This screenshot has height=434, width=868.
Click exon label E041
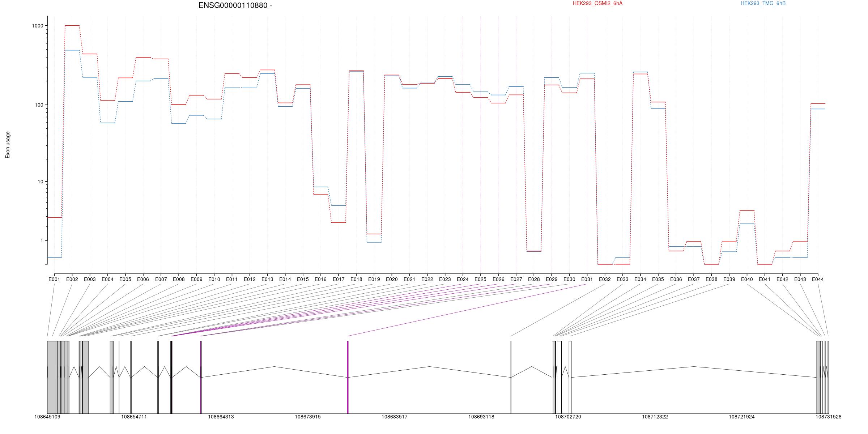(765, 279)
